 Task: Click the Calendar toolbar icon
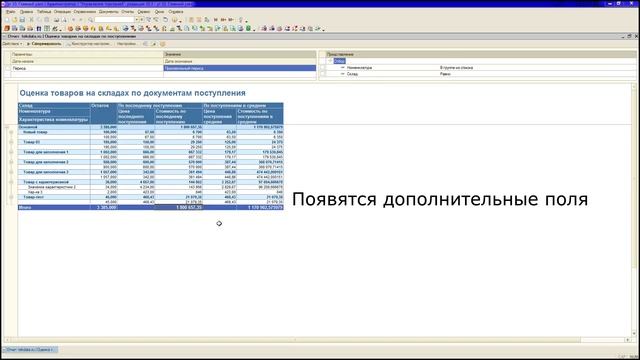click(199, 20)
